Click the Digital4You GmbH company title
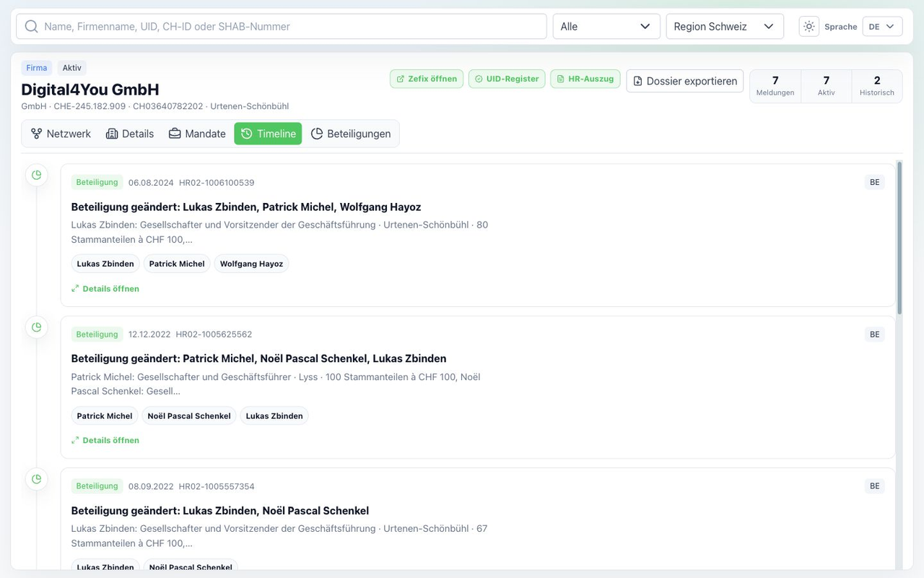Viewport: 924px width, 578px height. (90, 90)
